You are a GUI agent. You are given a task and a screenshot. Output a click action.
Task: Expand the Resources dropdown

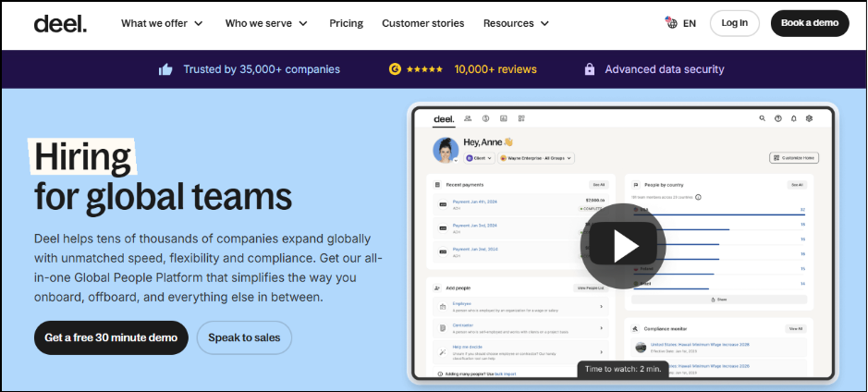point(516,23)
